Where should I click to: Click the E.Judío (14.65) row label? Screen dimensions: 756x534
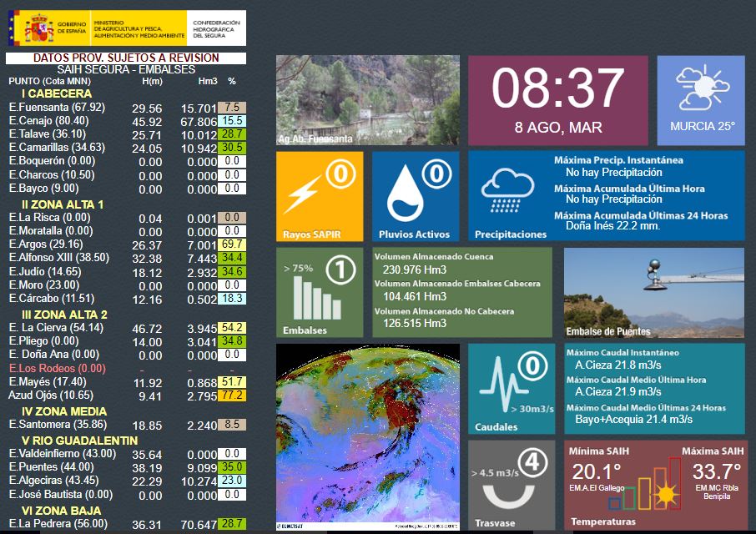[45, 271]
